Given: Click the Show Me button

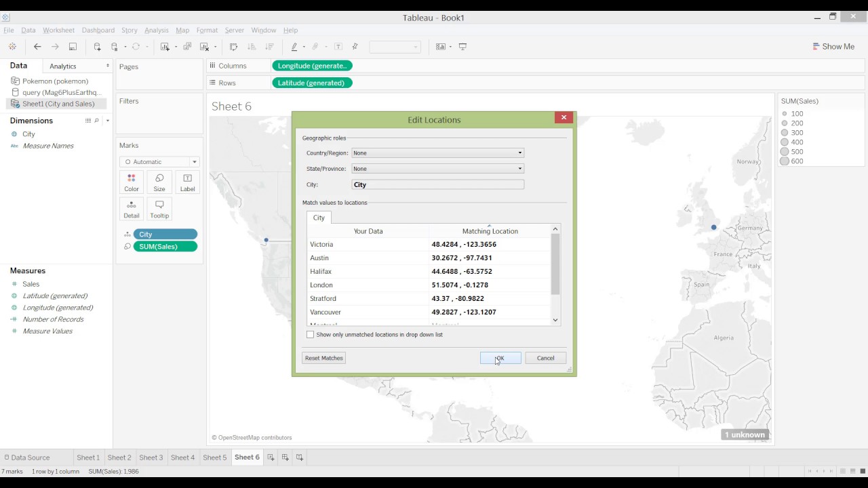Looking at the screenshot, I should pos(833,47).
